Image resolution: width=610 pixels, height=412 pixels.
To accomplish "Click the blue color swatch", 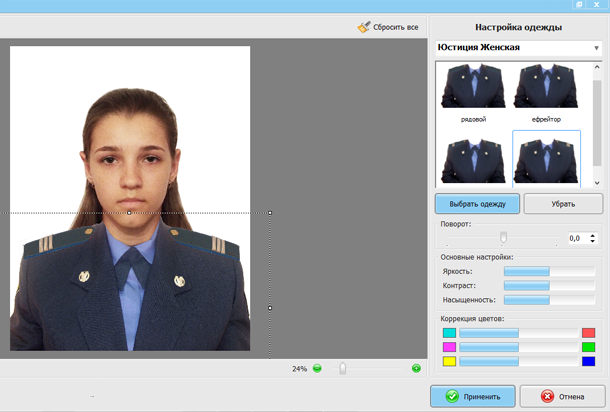I will click(x=588, y=361).
